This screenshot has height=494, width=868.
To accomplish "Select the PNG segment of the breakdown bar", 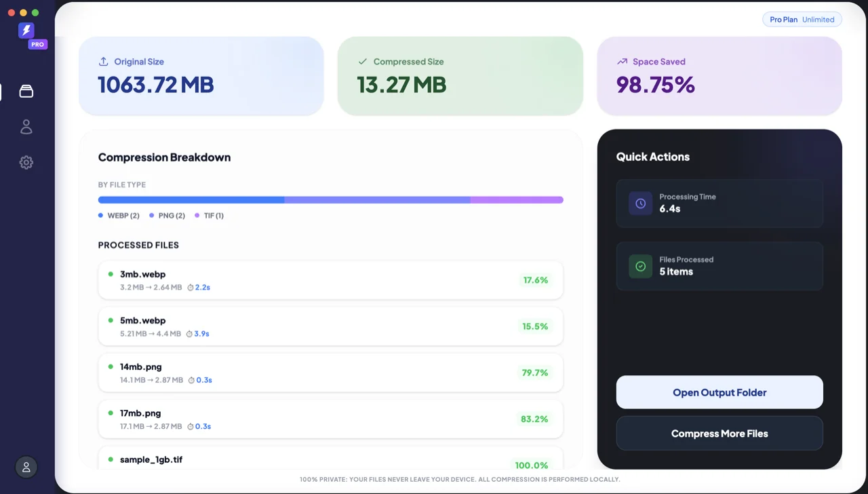I will [x=377, y=200].
